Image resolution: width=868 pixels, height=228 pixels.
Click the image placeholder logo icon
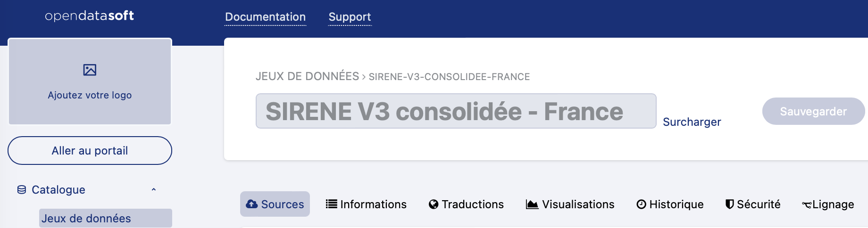[x=90, y=70]
